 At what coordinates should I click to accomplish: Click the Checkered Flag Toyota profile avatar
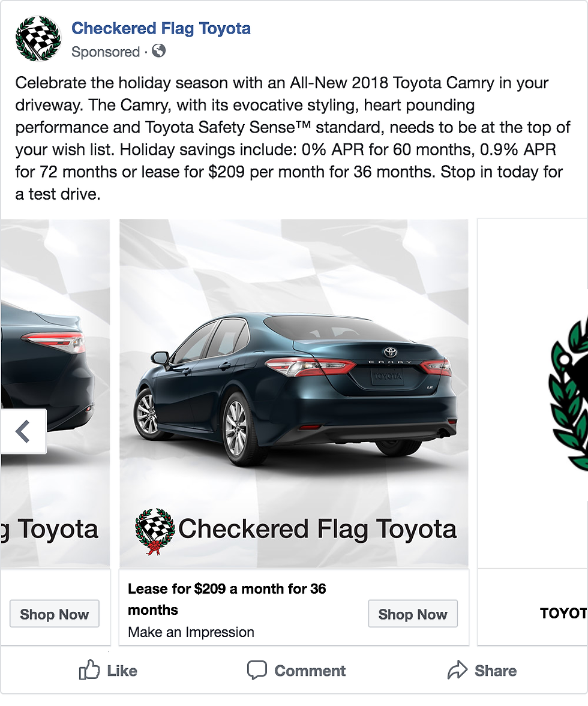38,38
